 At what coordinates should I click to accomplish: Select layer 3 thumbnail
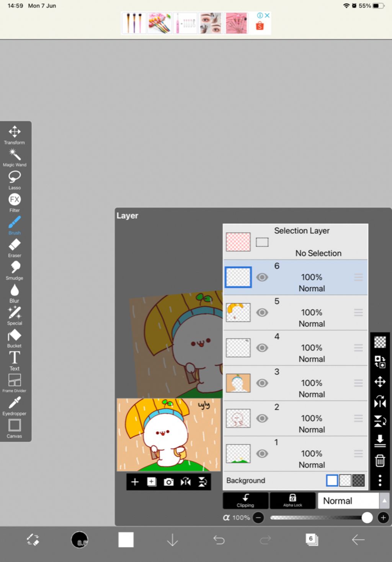238,383
